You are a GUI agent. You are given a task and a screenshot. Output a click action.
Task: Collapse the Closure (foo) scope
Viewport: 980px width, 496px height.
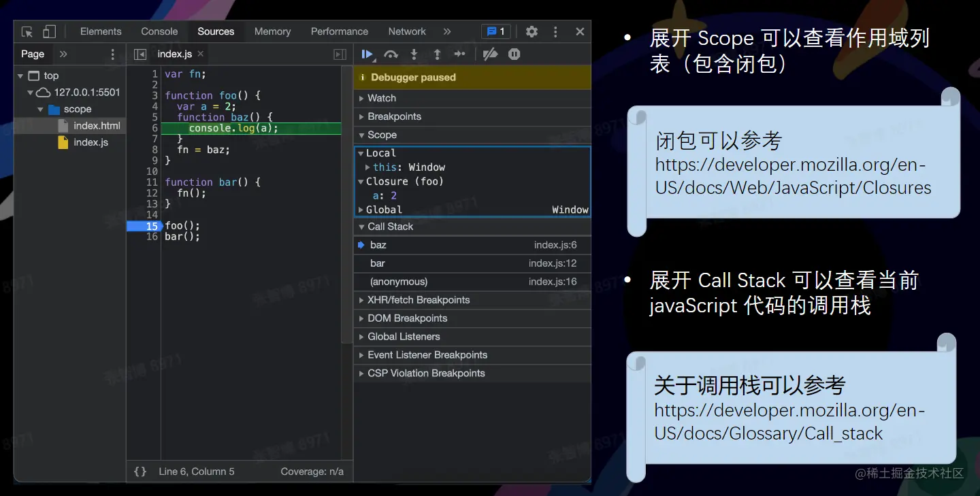point(361,182)
